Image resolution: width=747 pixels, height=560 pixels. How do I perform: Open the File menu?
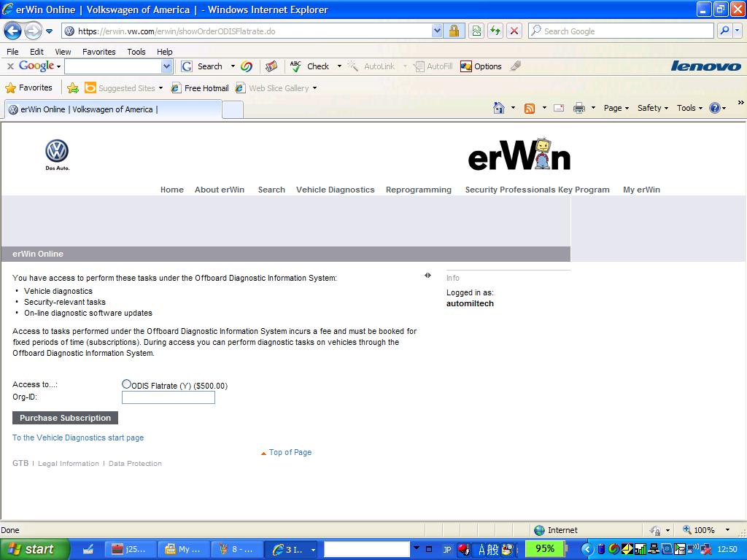[12, 52]
